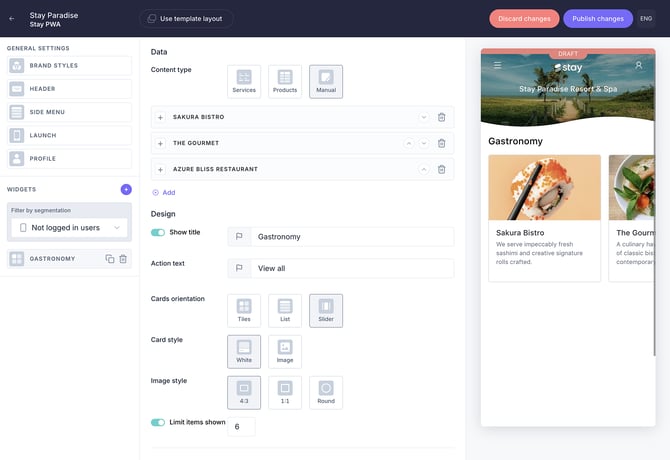Select 1:1 image style
The height and width of the screenshot is (460, 670).
click(285, 393)
